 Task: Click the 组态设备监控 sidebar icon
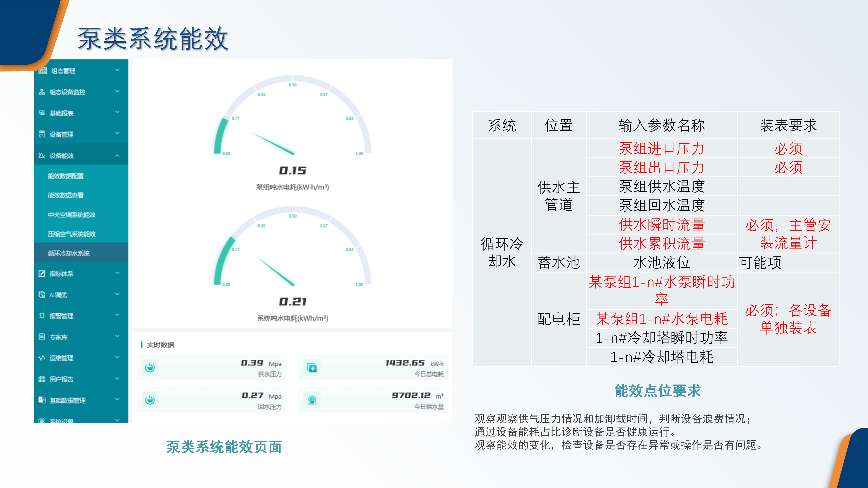click(42, 92)
